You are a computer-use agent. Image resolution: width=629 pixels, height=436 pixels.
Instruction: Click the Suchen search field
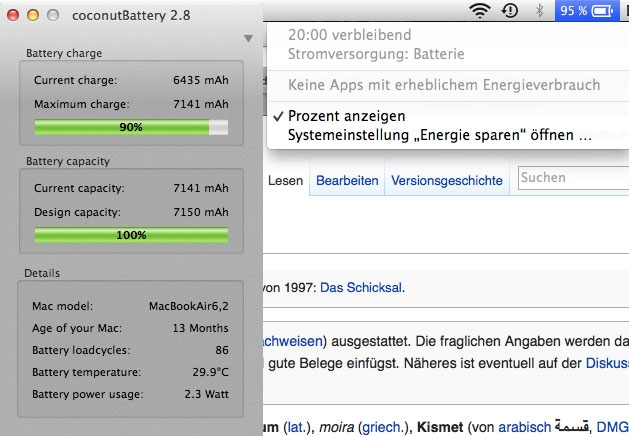click(574, 178)
